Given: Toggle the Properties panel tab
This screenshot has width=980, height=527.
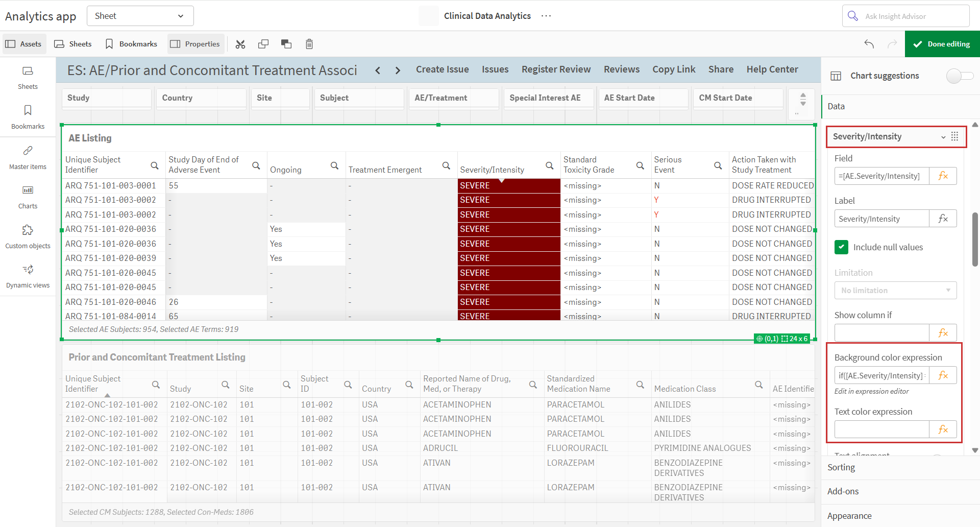Looking at the screenshot, I should click(x=195, y=44).
